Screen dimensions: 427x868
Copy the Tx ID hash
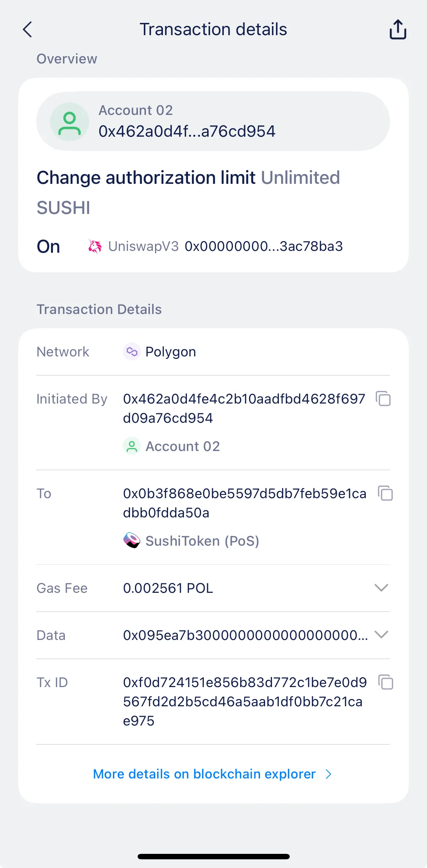[x=385, y=682]
